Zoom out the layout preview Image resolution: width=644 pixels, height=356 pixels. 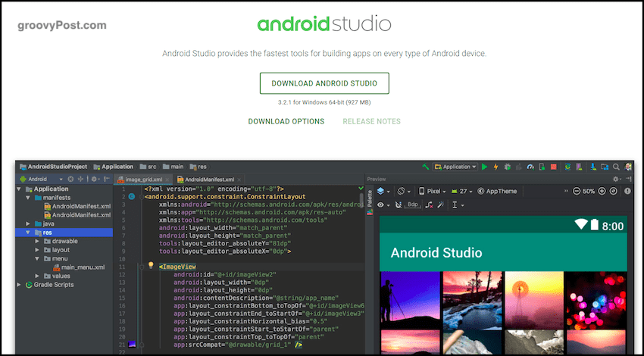click(577, 192)
